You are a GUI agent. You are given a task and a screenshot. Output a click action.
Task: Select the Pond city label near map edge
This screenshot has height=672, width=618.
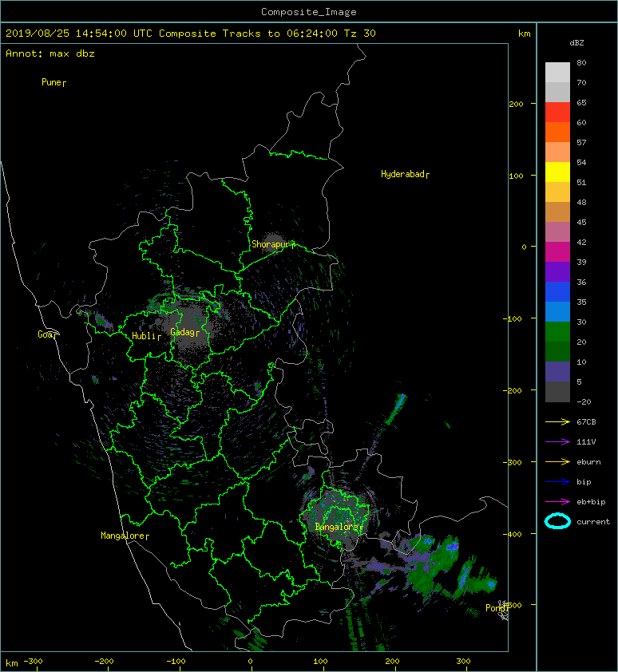click(x=496, y=608)
